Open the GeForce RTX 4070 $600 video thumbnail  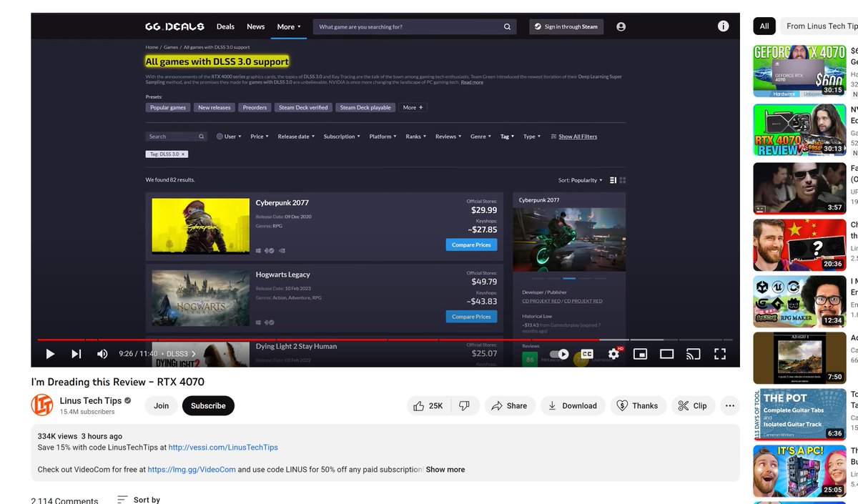(799, 71)
